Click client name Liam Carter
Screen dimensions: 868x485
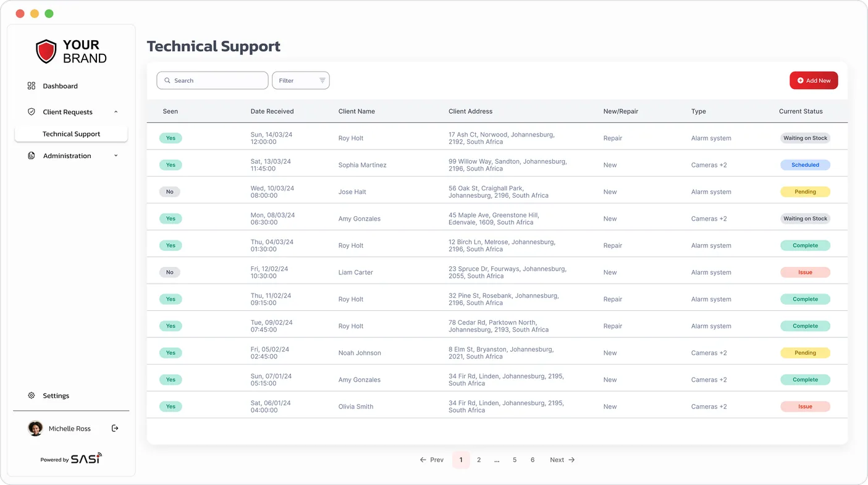pyautogui.click(x=355, y=272)
